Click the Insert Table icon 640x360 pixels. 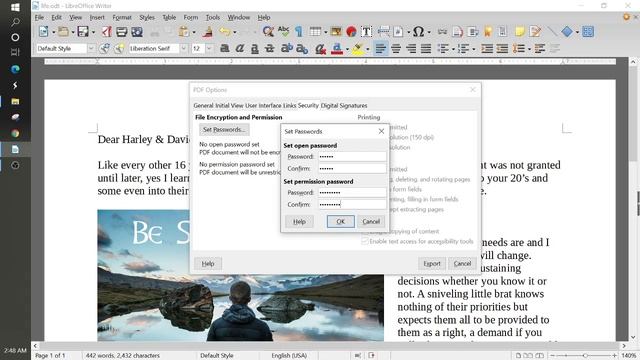click(315, 31)
